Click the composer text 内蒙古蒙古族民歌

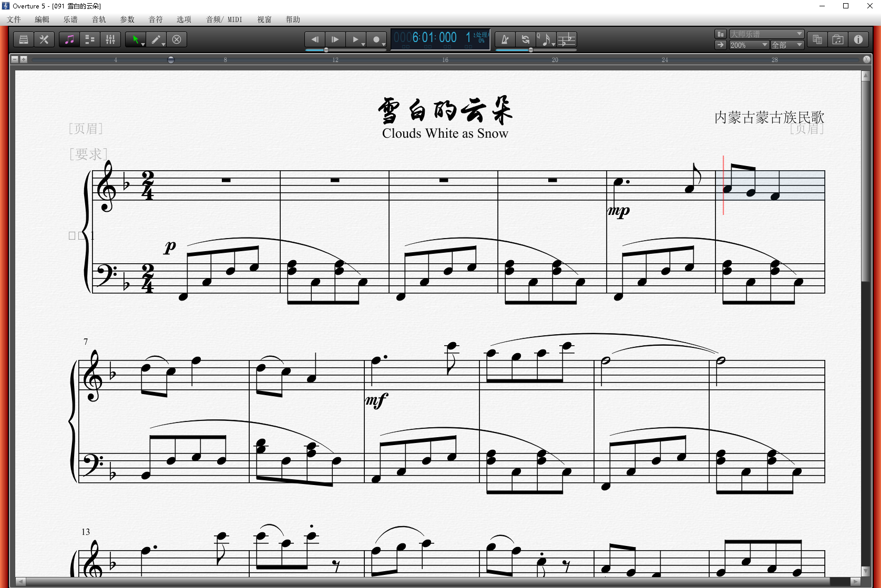coord(769,117)
